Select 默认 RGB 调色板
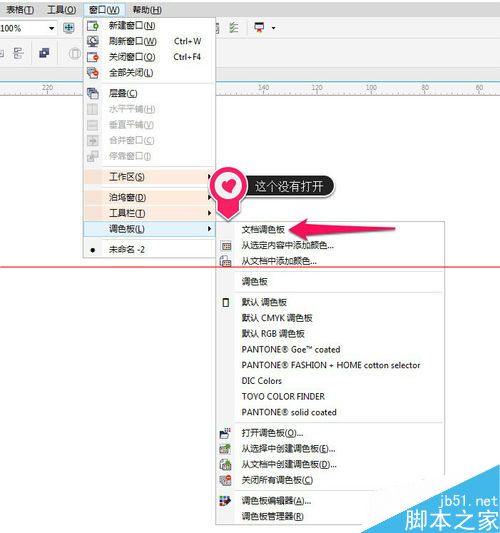This screenshot has width=500, height=533. click(x=330, y=334)
